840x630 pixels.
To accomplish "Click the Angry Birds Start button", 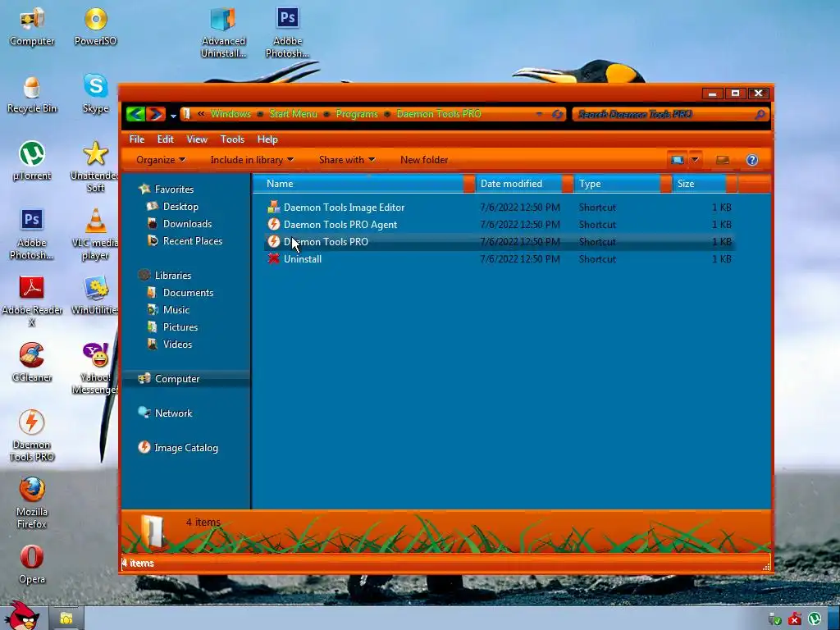I will click(21, 615).
